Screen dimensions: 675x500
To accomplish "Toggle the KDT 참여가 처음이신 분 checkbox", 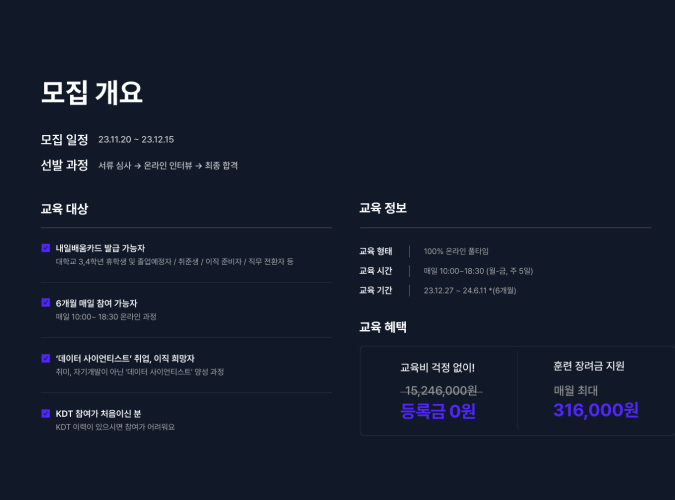I will pyautogui.click(x=46, y=413).
